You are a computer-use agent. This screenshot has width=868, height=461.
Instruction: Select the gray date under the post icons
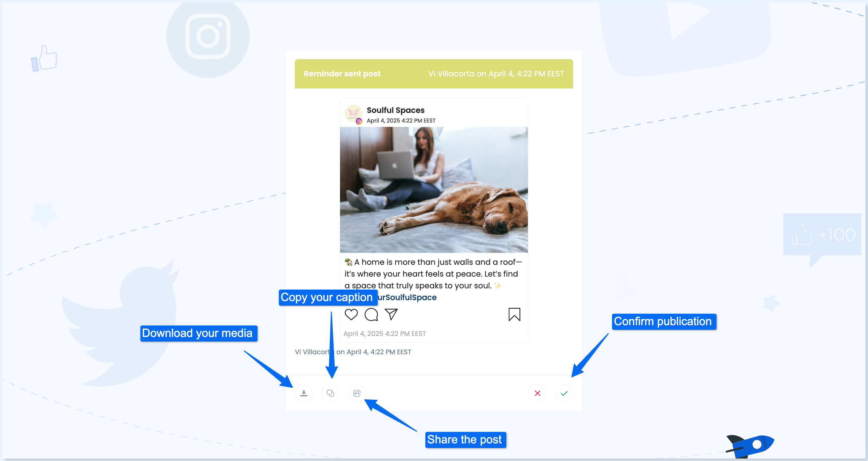click(385, 334)
